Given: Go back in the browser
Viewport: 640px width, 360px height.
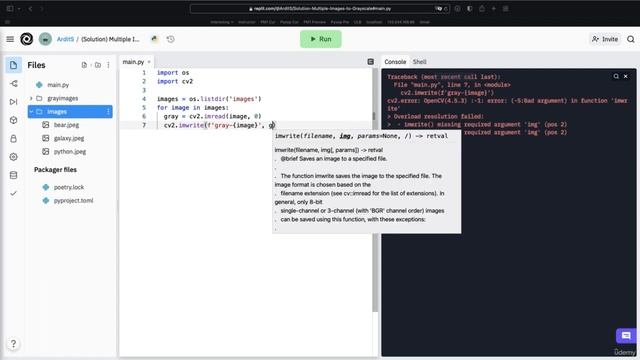Looking at the screenshot, I should (30, 9).
